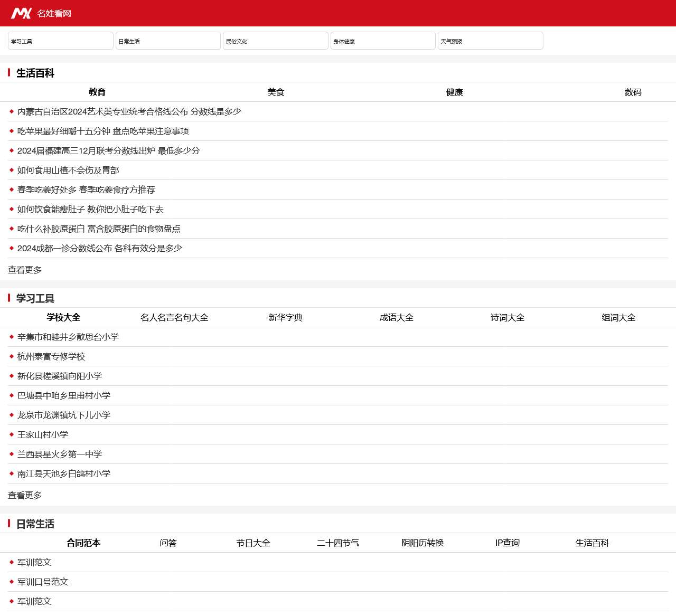The image size is (676, 616).
Task: Open the 民俗文化 top navigation box
Action: tap(276, 41)
